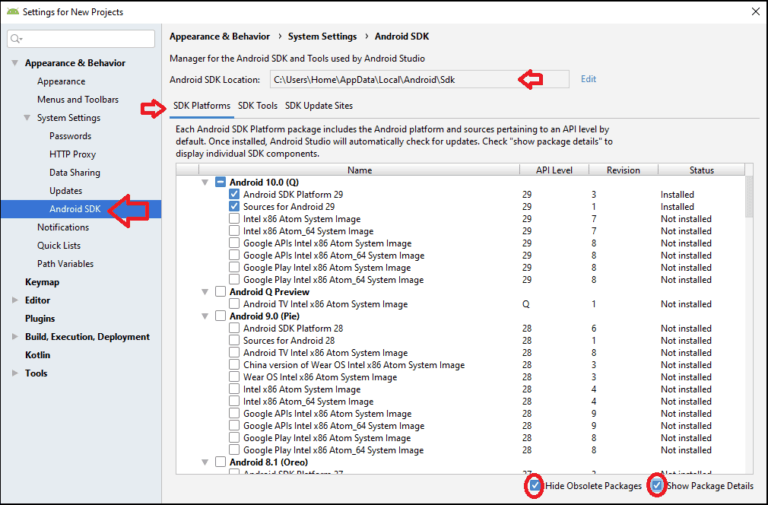Uncheck Sources for Android 29

click(234, 206)
